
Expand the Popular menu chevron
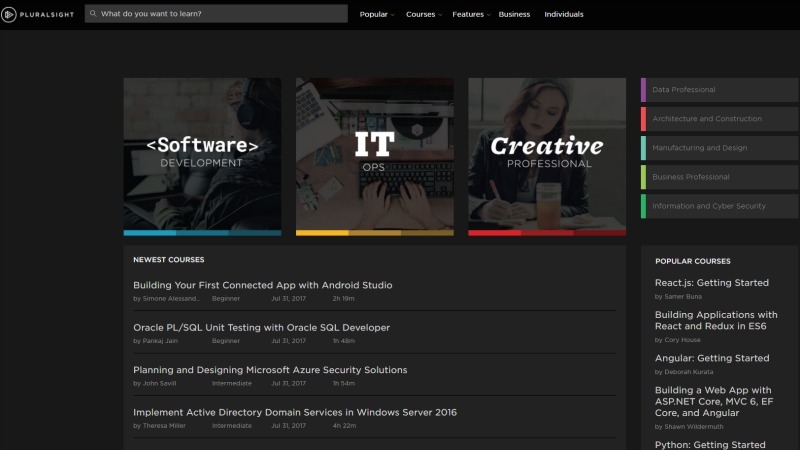392,15
